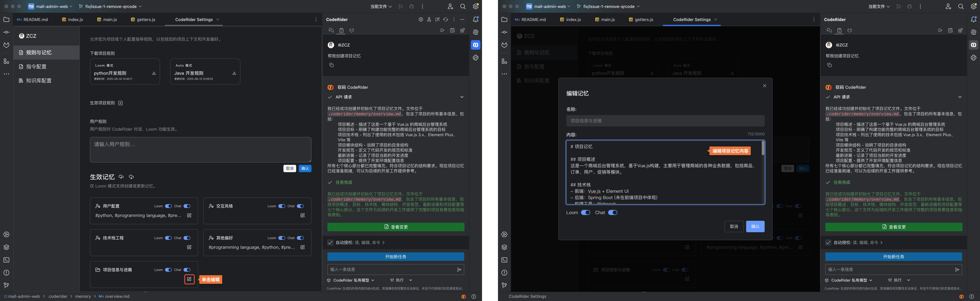Click the send message arrow in left CodeRider panel
This screenshot has height=301, width=980.
[459, 269]
